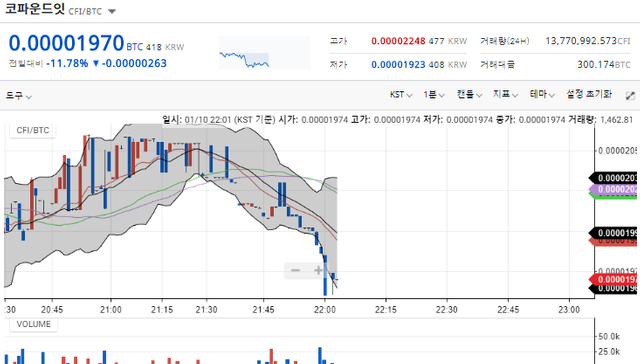This screenshot has width=640, height=364.
Task: Click the purple moving average price tag
Action: click(x=614, y=189)
